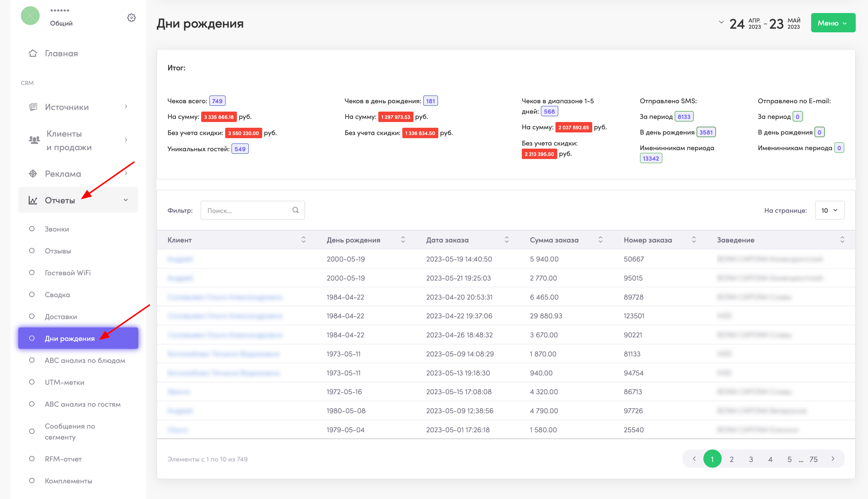Open the На странице rows-per-page dropdown
Screen dimensions: 868x499
(x=830, y=210)
